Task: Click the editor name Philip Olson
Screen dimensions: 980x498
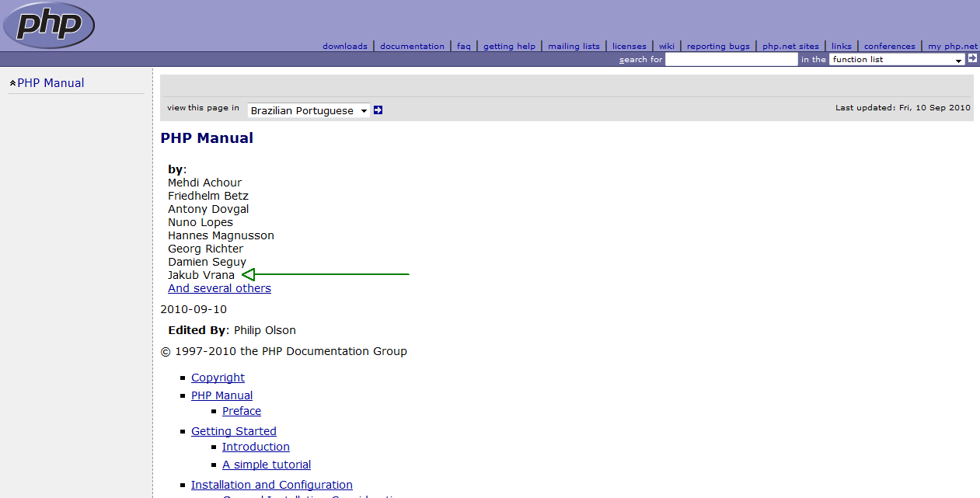Action: (x=264, y=330)
